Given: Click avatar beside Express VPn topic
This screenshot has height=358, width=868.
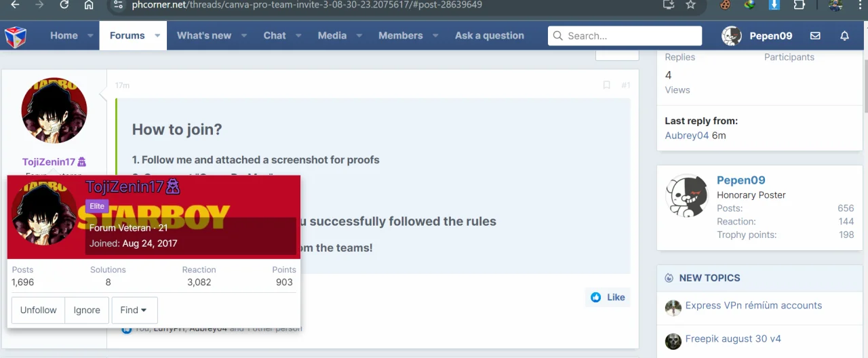Looking at the screenshot, I should (x=673, y=308).
